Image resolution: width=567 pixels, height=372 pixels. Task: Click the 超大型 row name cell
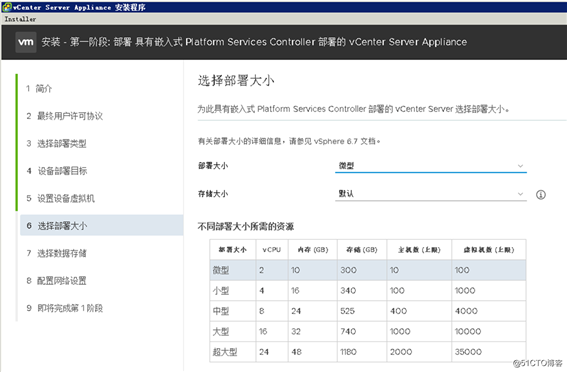tap(233, 352)
